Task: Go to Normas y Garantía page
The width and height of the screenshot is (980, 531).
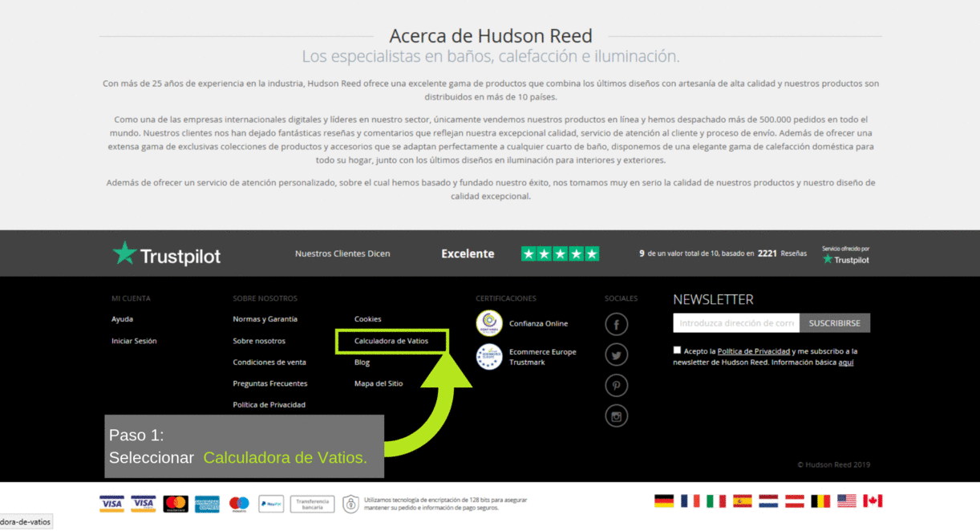Action: [265, 319]
